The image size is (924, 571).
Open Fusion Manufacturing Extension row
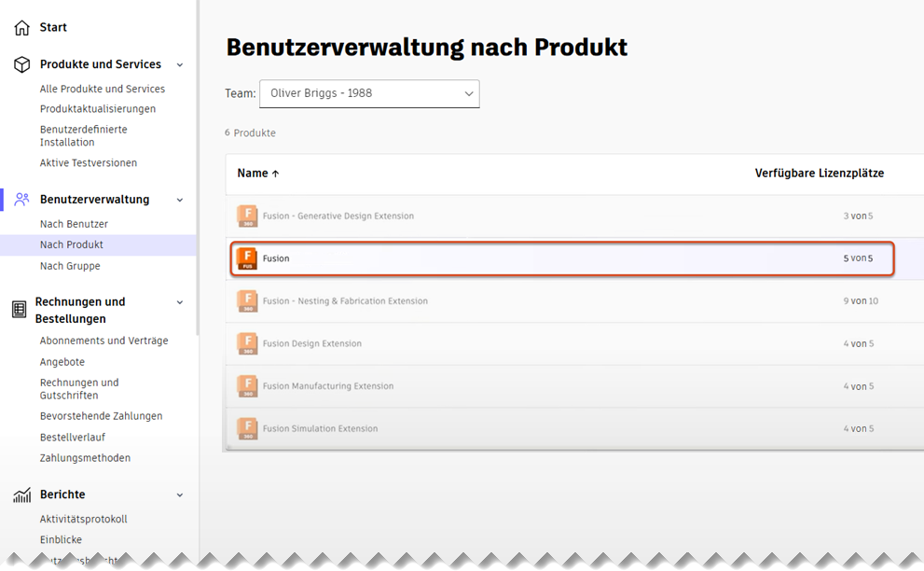(x=574, y=385)
